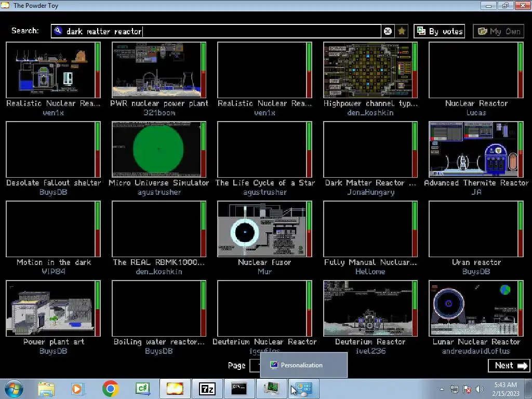
Task: Click the vote bar on Lunar Nuclear Reactor
Action: pos(521,309)
